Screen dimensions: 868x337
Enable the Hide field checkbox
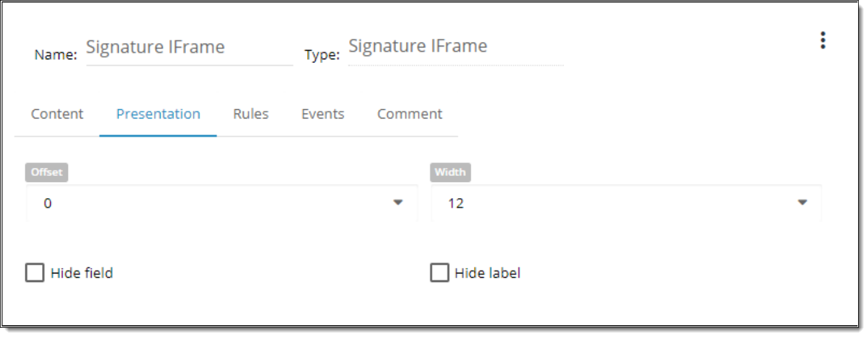[x=35, y=273]
